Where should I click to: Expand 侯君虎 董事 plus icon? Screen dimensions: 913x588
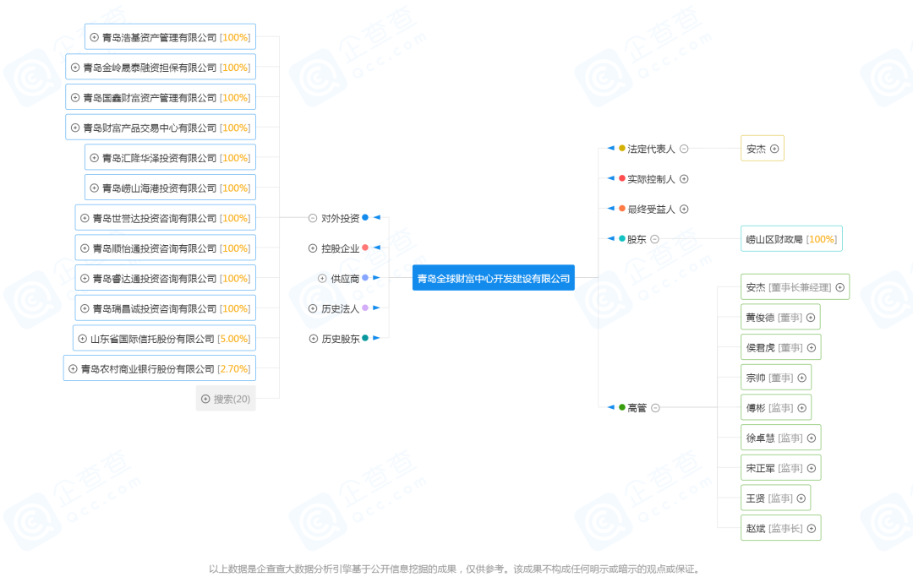pos(811,348)
